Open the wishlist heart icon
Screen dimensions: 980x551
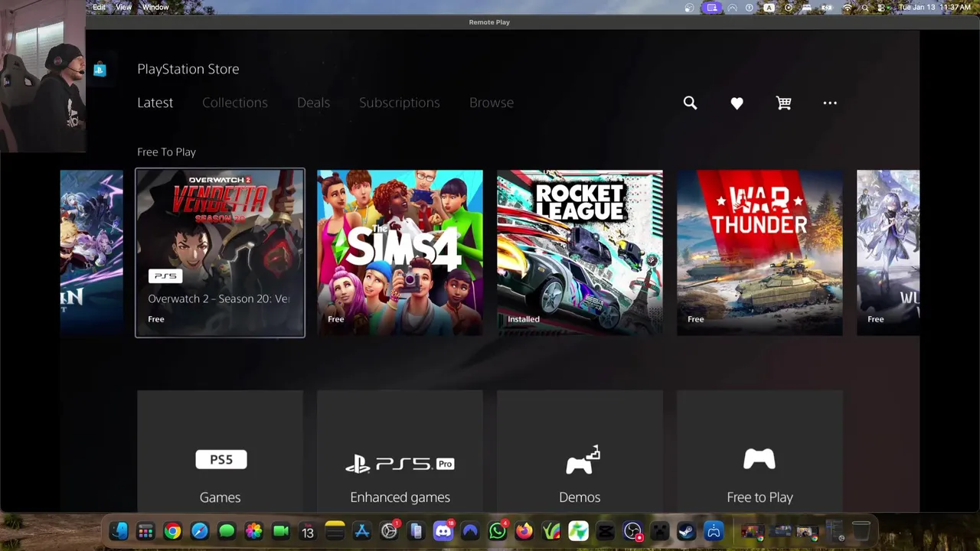[737, 103]
